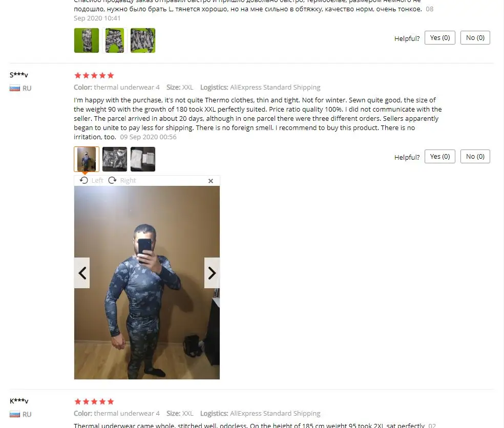Open the second green-background thumbnail
The width and height of the screenshot is (504, 428).
115,40
